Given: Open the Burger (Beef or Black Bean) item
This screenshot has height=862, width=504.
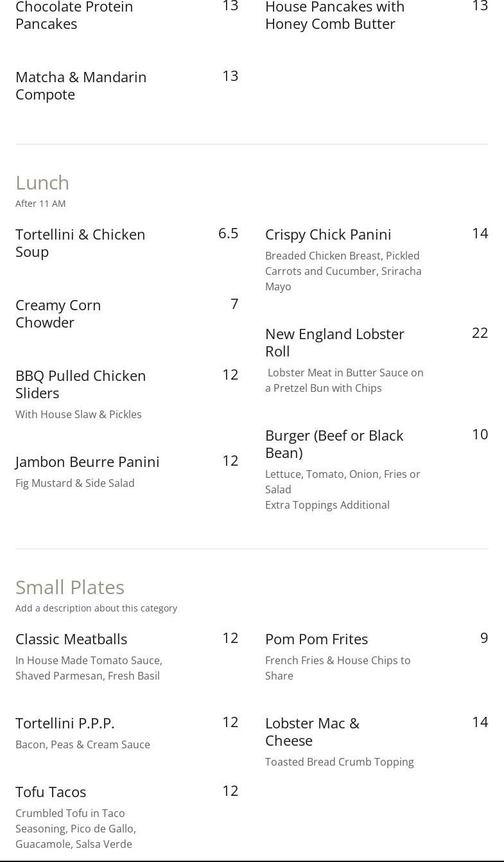Looking at the screenshot, I should (334, 444).
